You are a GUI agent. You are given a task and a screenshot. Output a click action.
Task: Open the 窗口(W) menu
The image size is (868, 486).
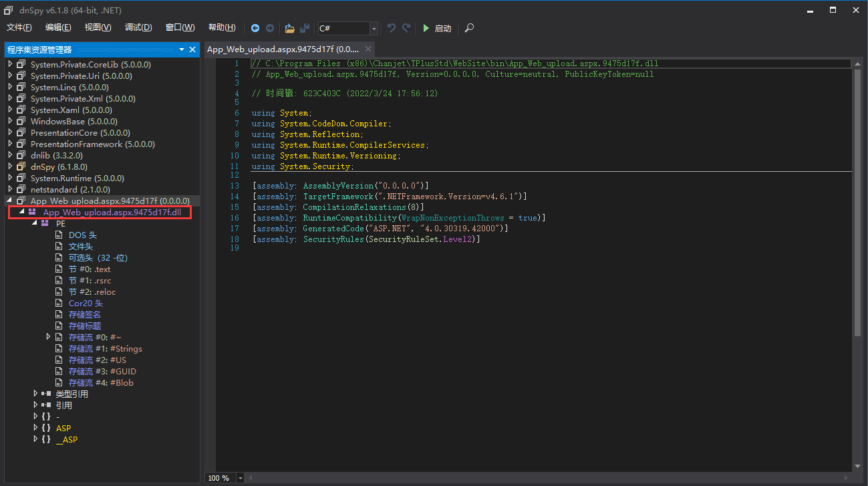[x=180, y=27]
